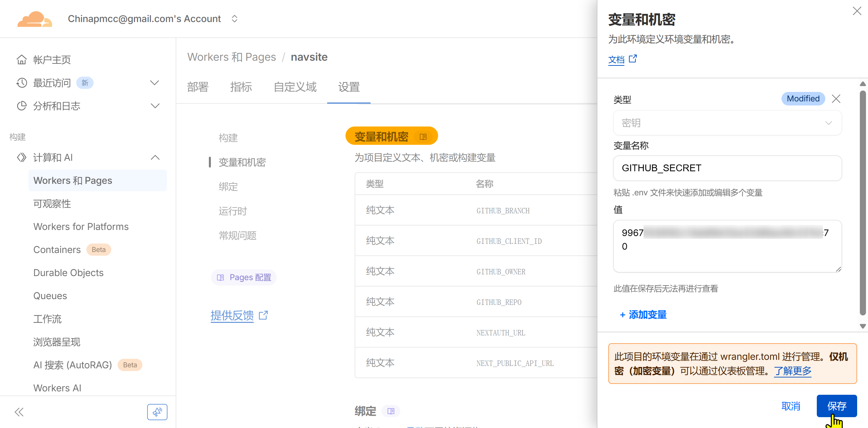The image size is (868, 428).
Task: Open account home via house icon
Action: [x=22, y=60]
